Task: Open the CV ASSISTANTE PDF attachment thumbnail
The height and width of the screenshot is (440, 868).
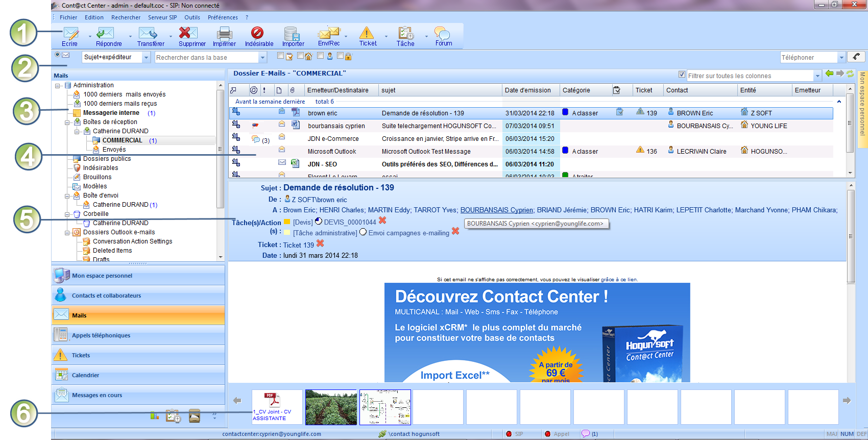Action: coord(277,407)
